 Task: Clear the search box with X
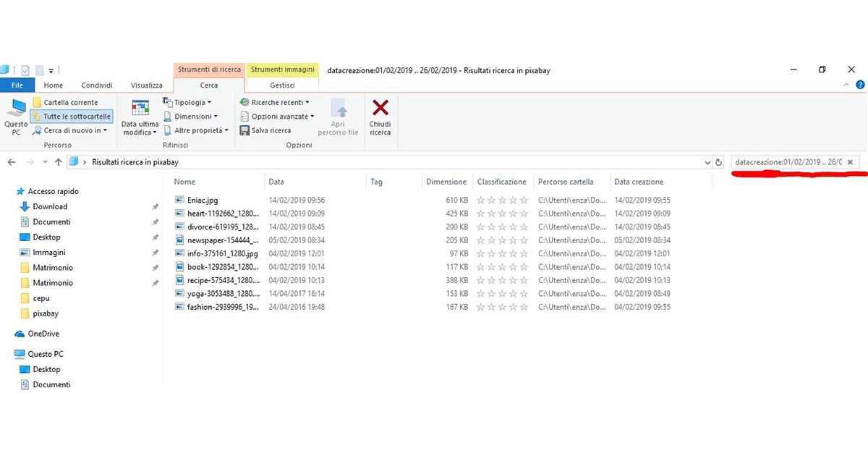point(851,162)
